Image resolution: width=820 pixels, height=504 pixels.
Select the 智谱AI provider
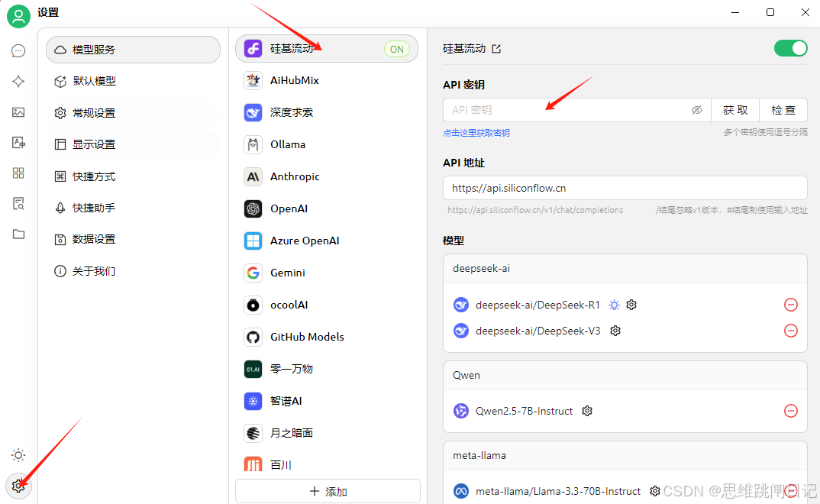click(x=327, y=401)
